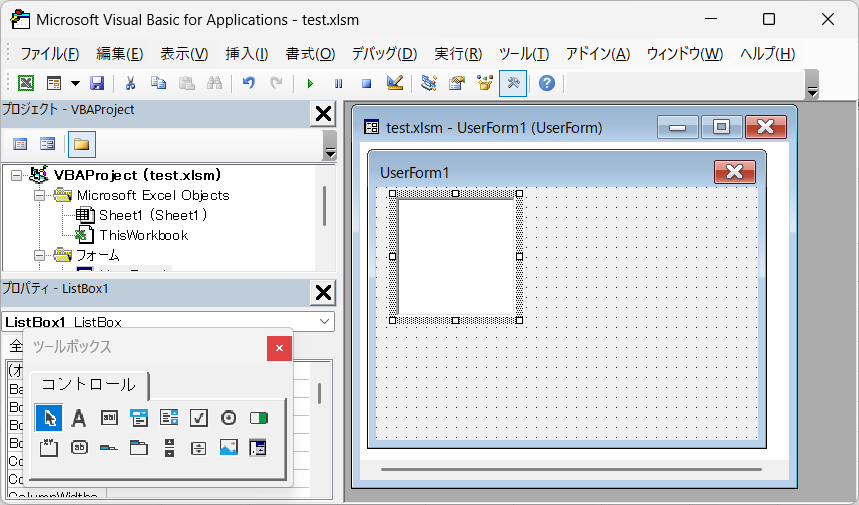Choose the CheckBox tool in toolbox
859x505 pixels.
click(198, 418)
